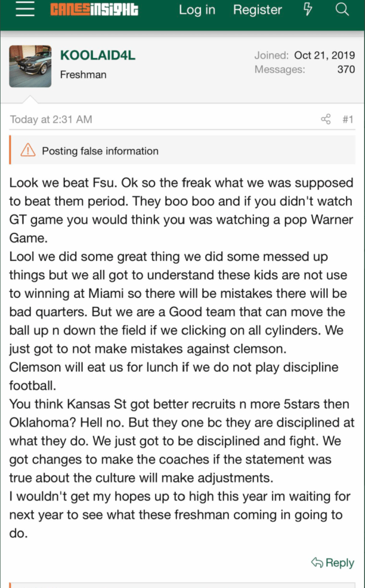Screen dimensions: 365x588
Task: Open KOOLAID4L's profile via username
Action: click(x=98, y=56)
